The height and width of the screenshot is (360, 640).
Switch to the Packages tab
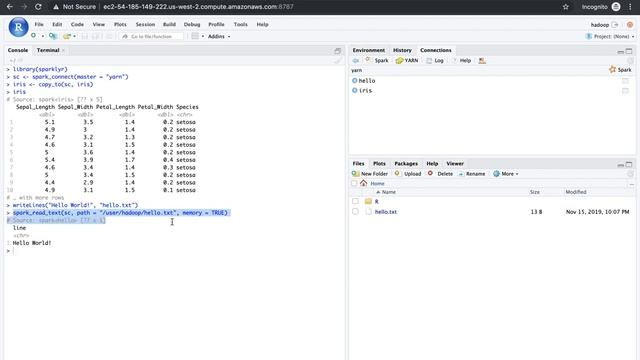[406, 164]
